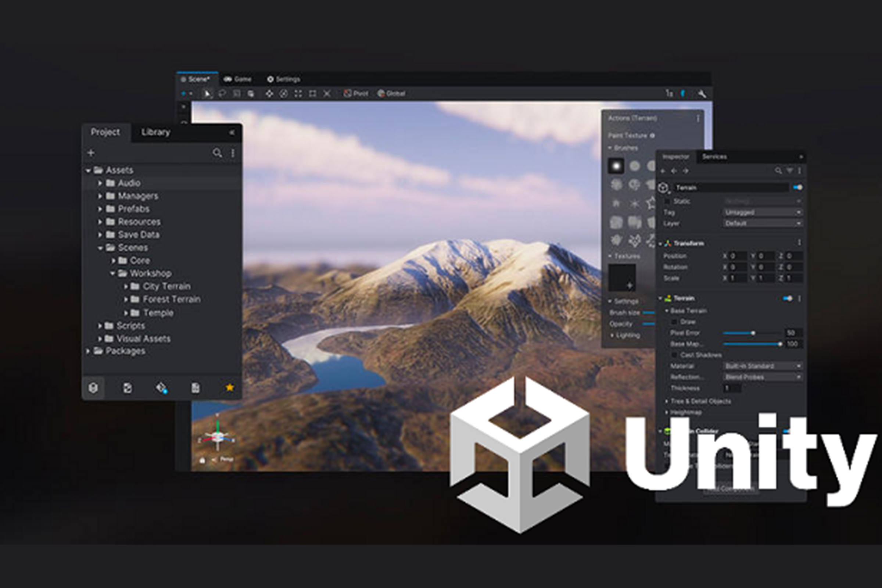The image size is (882, 588).
Task: Switch to the Game tab
Action: 238,79
